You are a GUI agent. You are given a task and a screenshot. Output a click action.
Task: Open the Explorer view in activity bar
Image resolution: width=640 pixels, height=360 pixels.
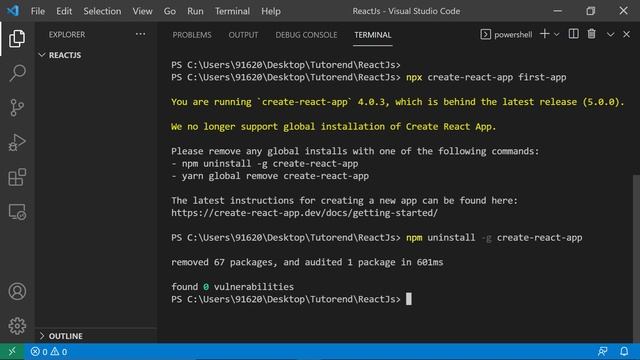click(17, 38)
